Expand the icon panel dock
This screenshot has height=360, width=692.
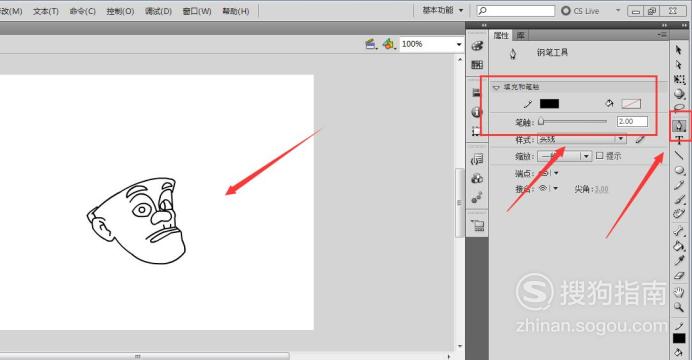pos(484,25)
